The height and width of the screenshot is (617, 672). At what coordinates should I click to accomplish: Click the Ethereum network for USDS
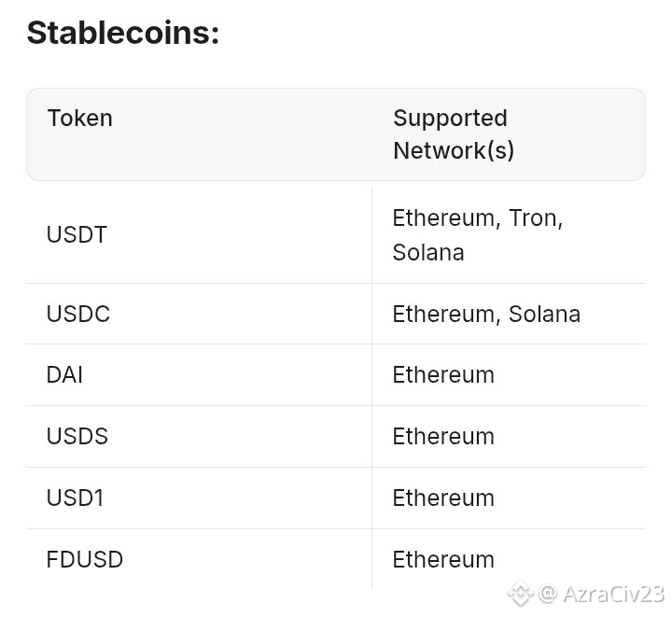click(443, 437)
